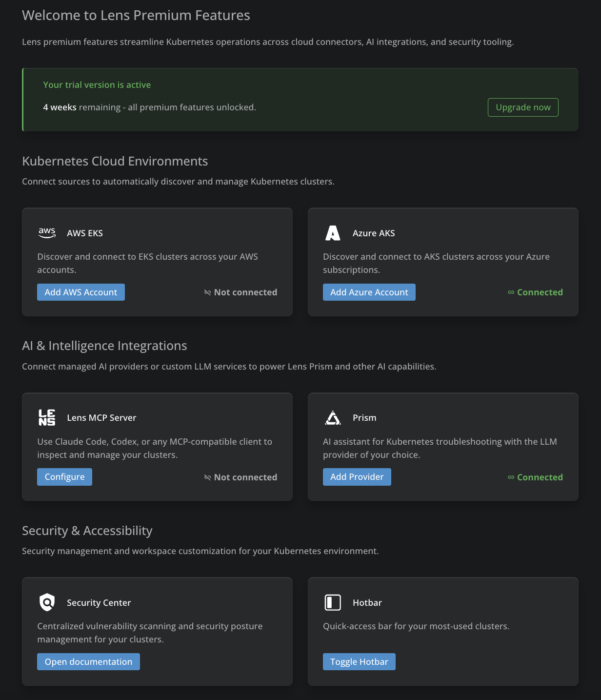The height and width of the screenshot is (700, 601).
Task: Click the Prism AI assistant description
Action: tap(440, 448)
